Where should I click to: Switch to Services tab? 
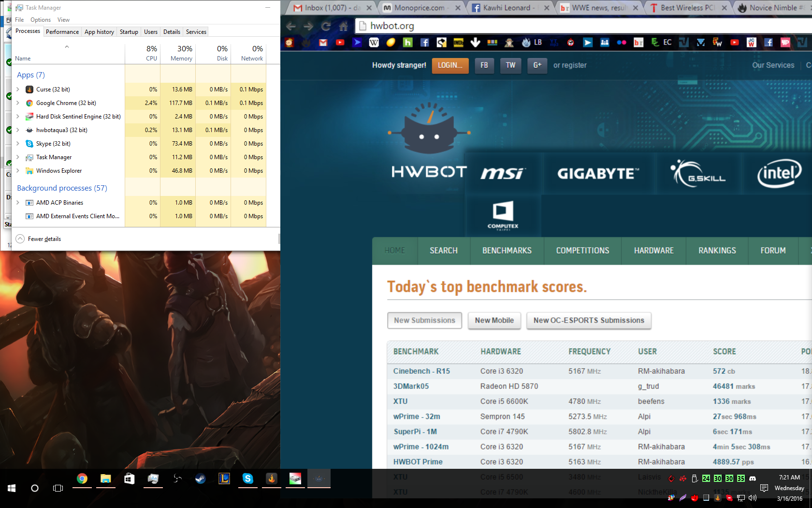[196, 32]
